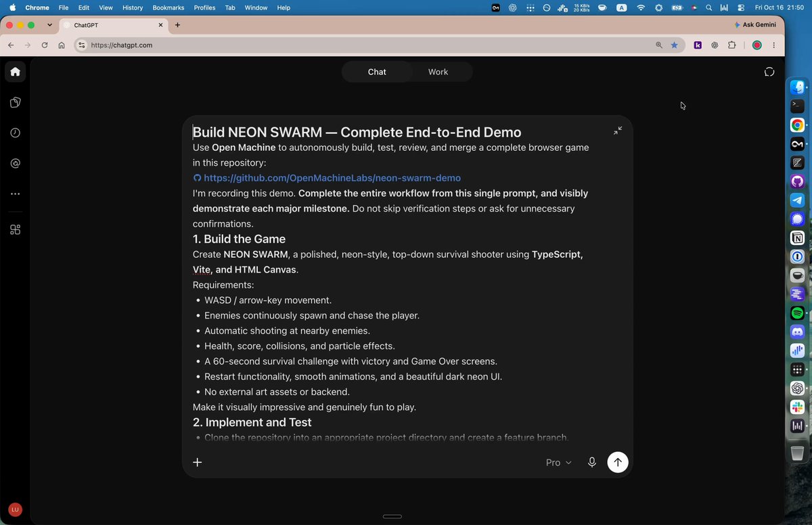The width and height of the screenshot is (812, 525).
Task: Click the @ mentions icon in the sidebar
Action: click(15, 163)
